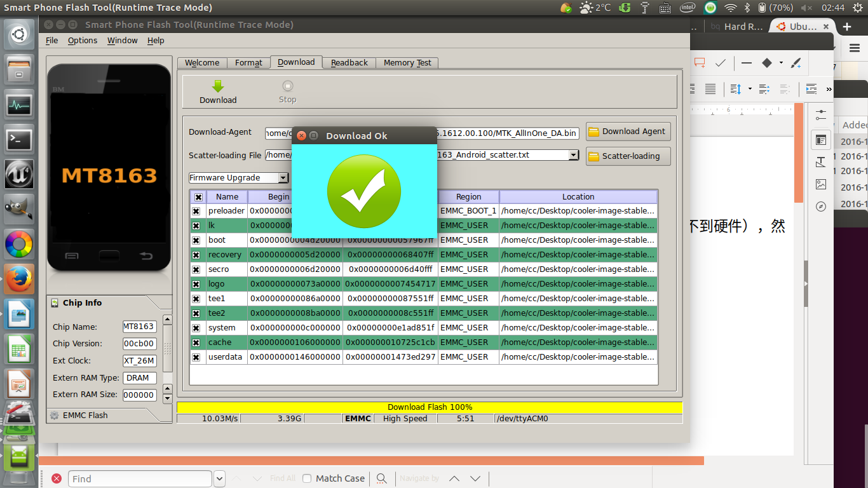Click the weather indicator showing 2°C

point(594,8)
